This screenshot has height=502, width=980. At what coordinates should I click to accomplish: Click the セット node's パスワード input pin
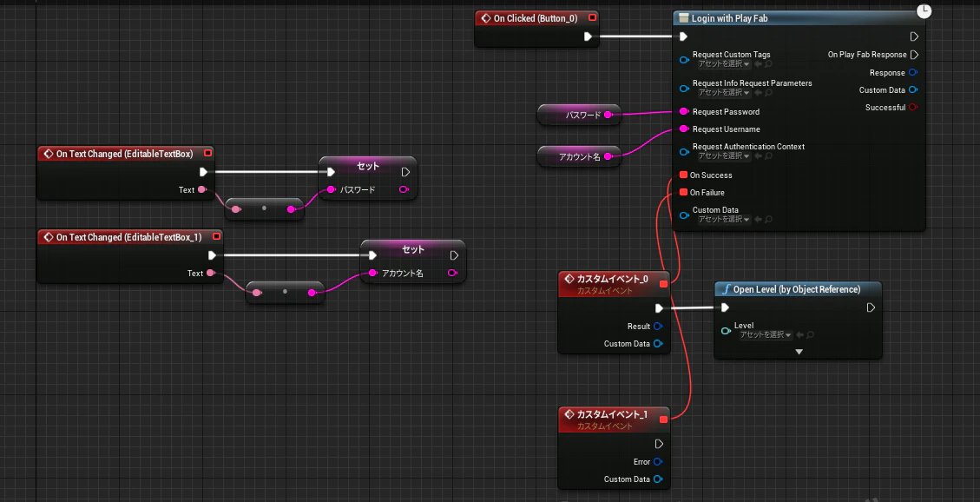tap(332, 189)
